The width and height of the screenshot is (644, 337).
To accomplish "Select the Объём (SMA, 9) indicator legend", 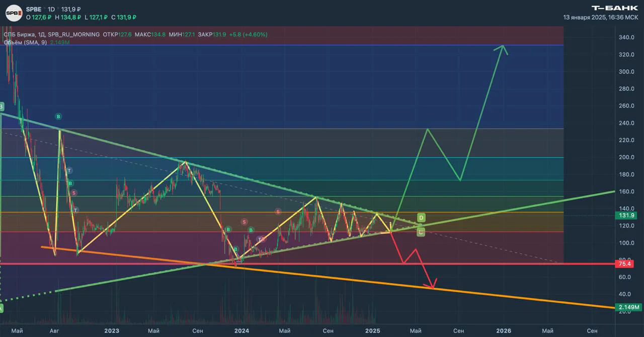I will click(26, 42).
